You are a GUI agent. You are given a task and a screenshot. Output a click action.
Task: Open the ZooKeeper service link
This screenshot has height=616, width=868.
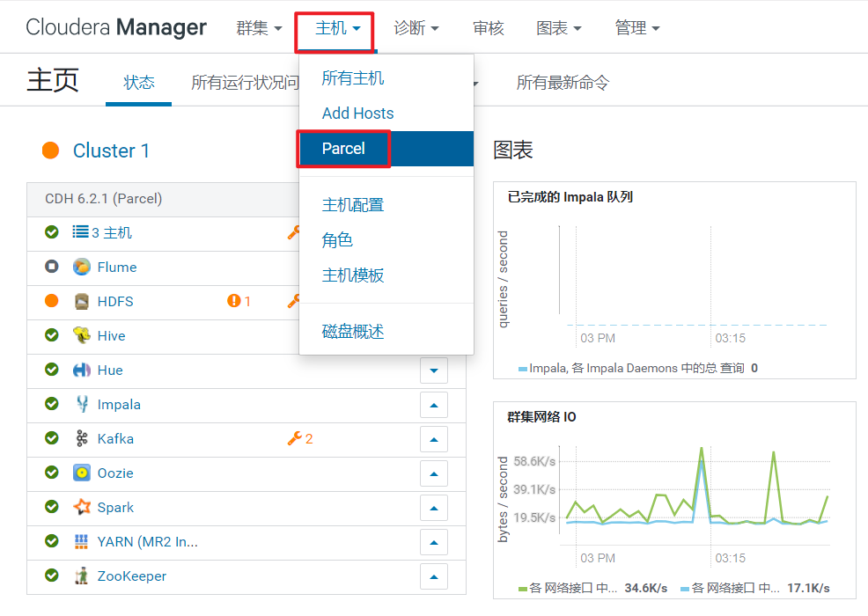(x=132, y=576)
